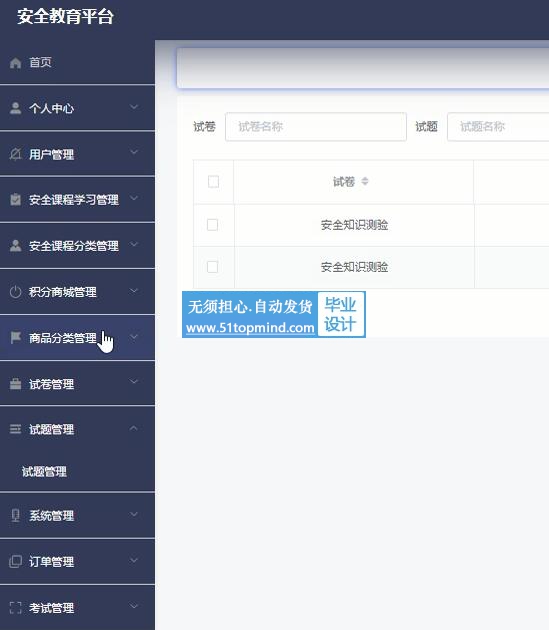Expand the 积分商城管理 chevron

click(134, 290)
